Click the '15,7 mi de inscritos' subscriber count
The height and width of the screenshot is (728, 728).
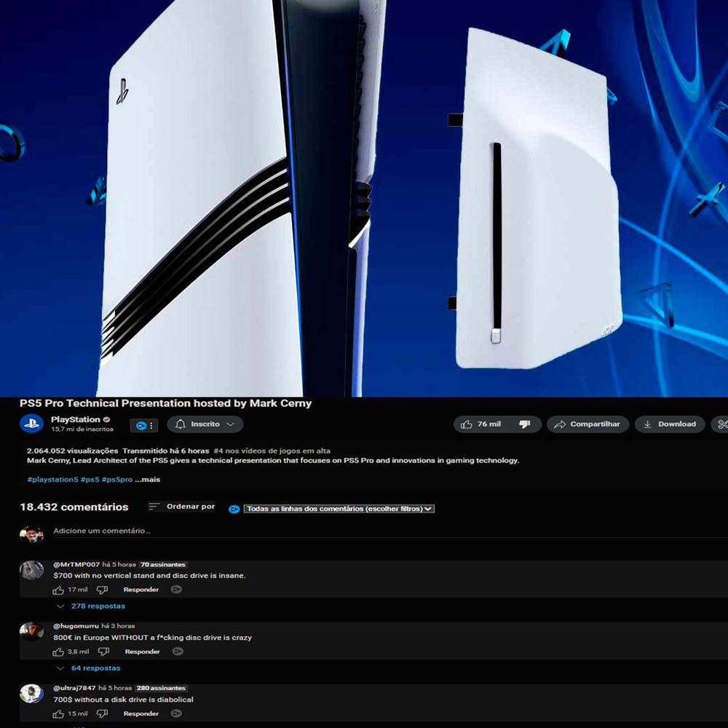(82, 430)
